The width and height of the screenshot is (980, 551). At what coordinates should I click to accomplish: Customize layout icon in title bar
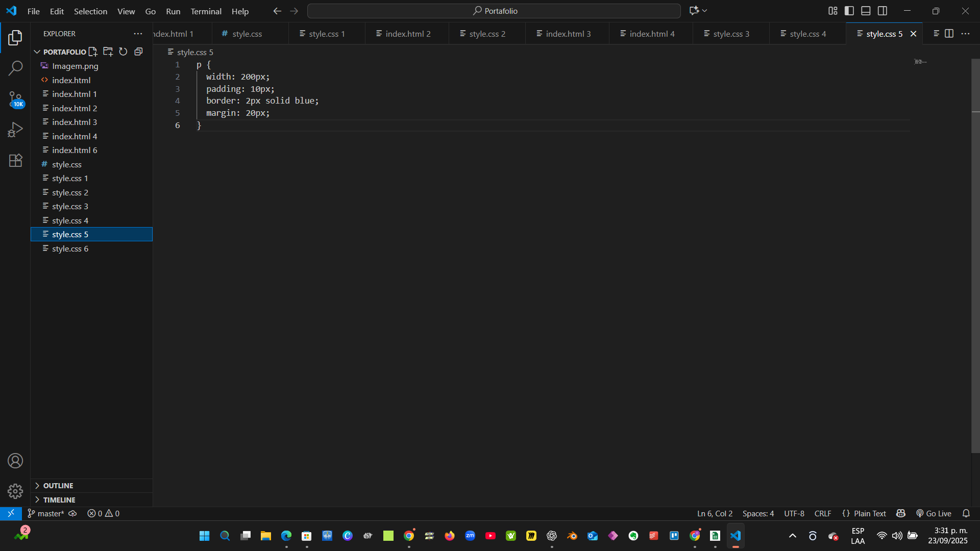832,11
